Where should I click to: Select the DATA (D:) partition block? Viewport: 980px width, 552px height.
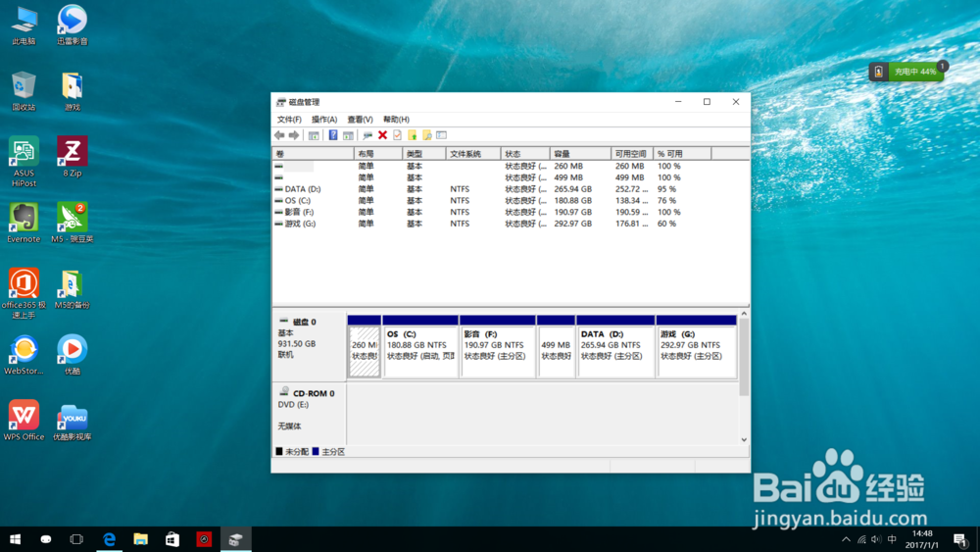tap(615, 347)
